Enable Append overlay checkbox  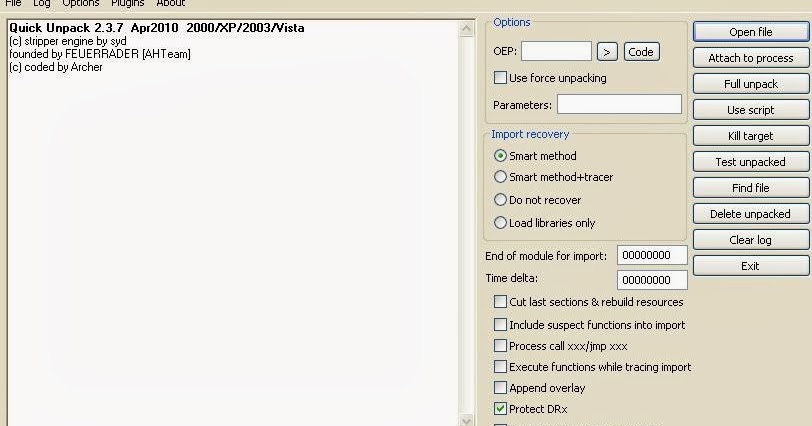pos(500,388)
